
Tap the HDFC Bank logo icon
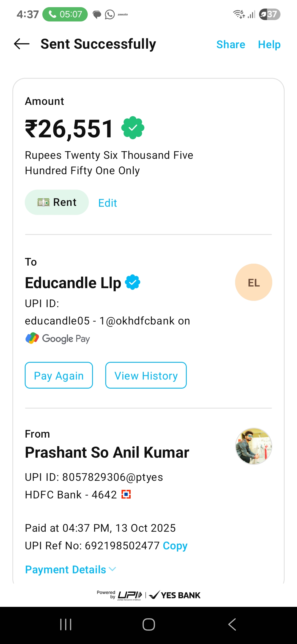(126, 494)
